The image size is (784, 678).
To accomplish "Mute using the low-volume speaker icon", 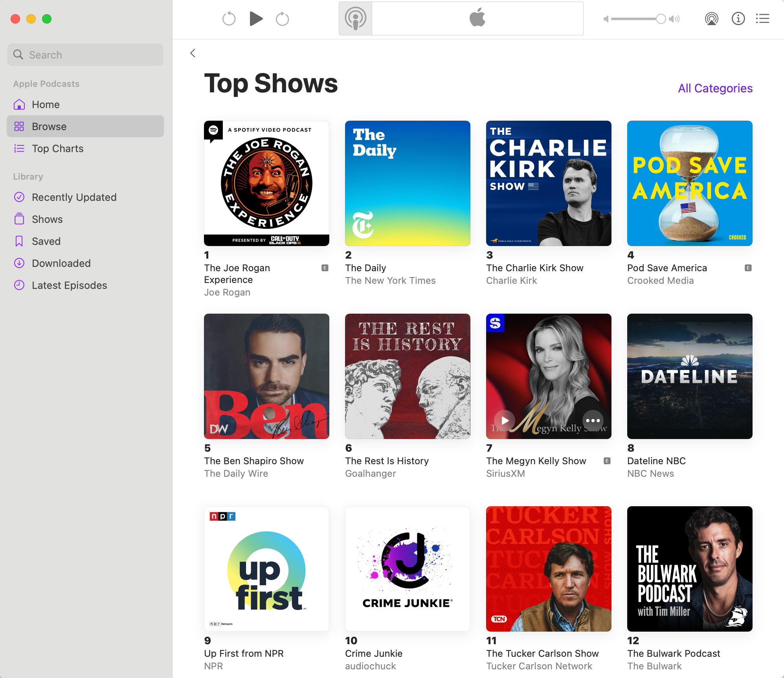I will (606, 19).
